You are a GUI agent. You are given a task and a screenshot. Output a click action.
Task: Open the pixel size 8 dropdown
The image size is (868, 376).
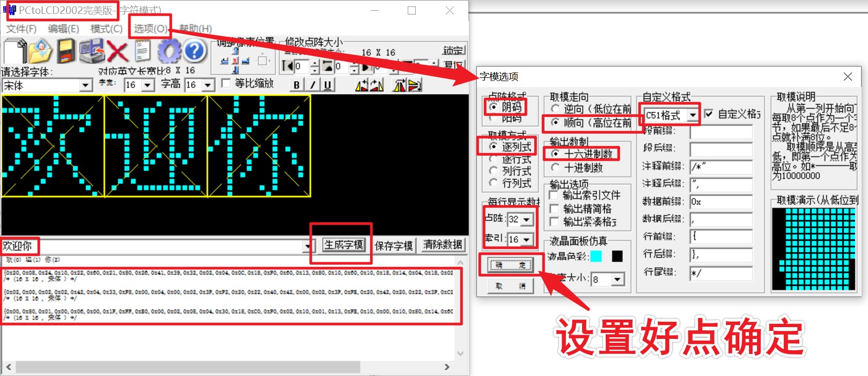(617, 279)
